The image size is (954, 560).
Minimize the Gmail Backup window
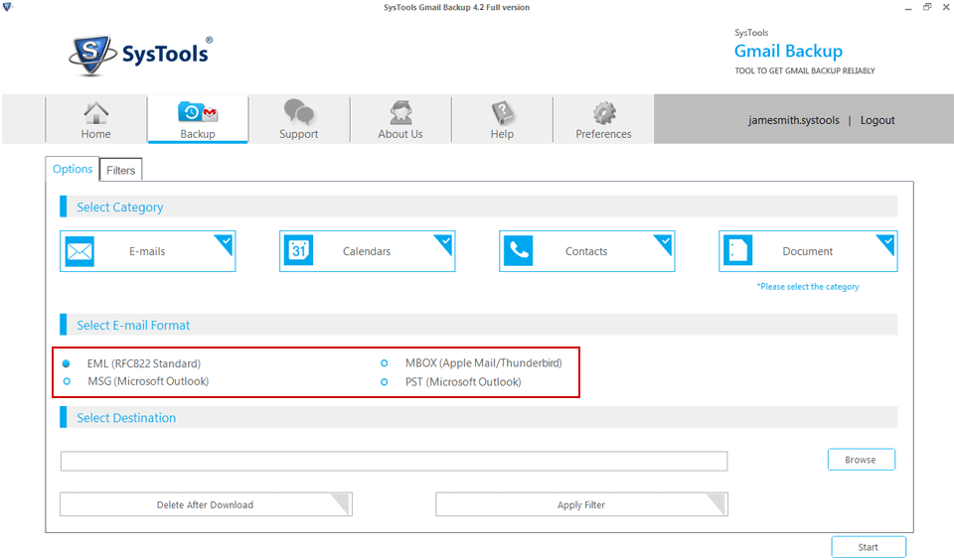(x=908, y=8)
